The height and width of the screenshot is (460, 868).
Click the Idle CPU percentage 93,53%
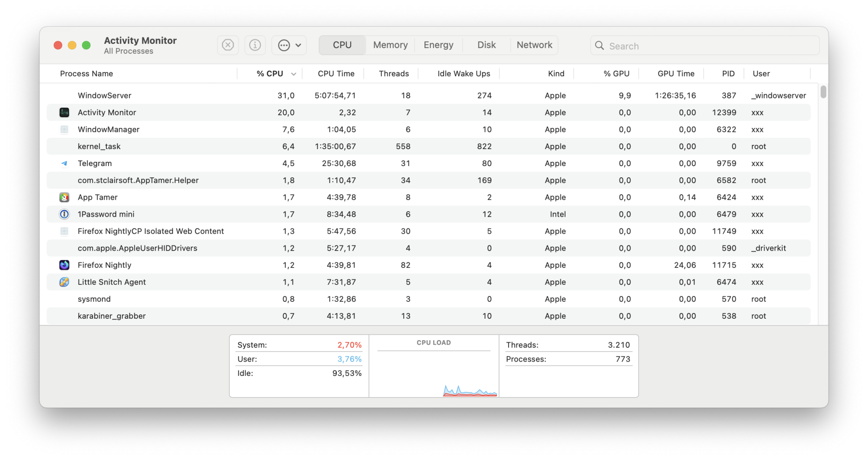click(x=347, y=373)
